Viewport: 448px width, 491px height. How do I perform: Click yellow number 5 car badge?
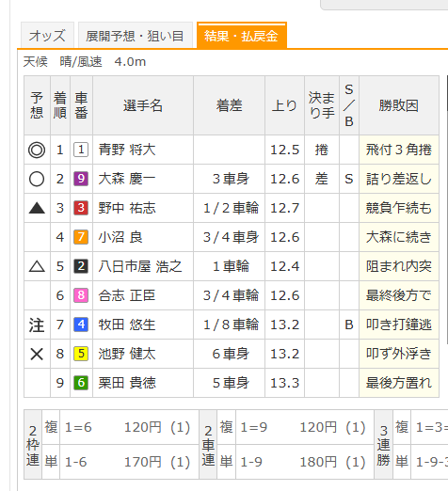coord(81,354)
